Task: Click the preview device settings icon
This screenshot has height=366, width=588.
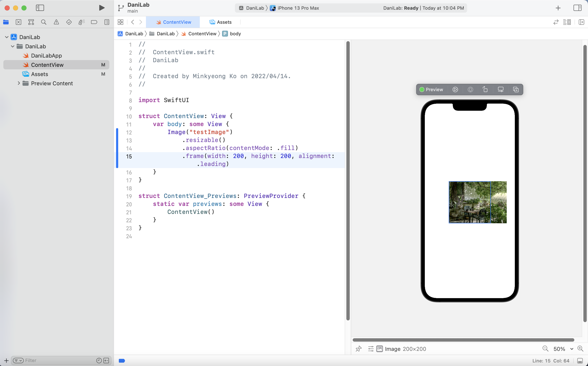Action: pyautogui.click(x=501, y=90)
